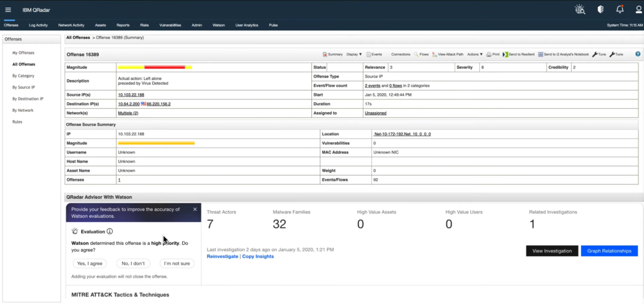Open the blue help question icon

point(638,54)
